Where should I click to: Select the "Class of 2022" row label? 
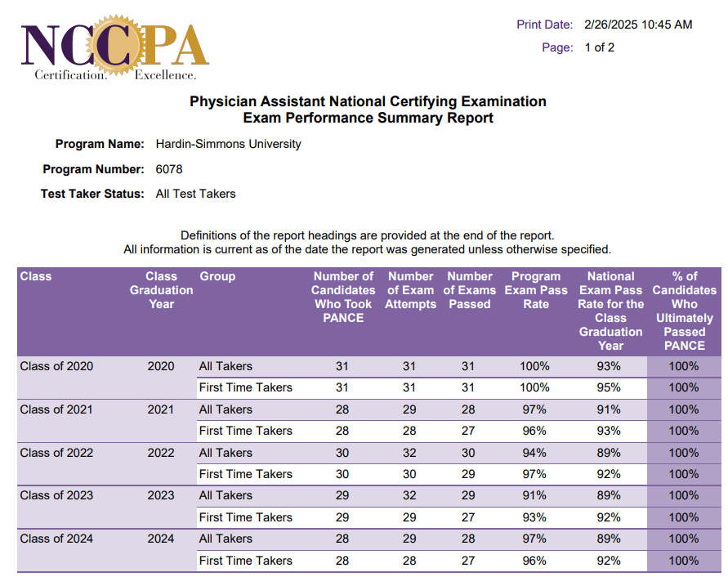pos(56,453)
